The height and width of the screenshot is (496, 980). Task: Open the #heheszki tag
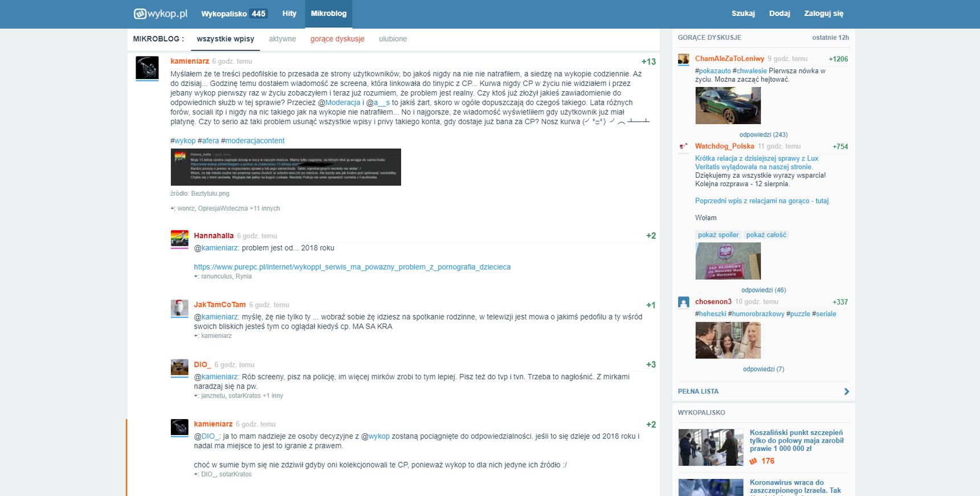coord(710,314)
